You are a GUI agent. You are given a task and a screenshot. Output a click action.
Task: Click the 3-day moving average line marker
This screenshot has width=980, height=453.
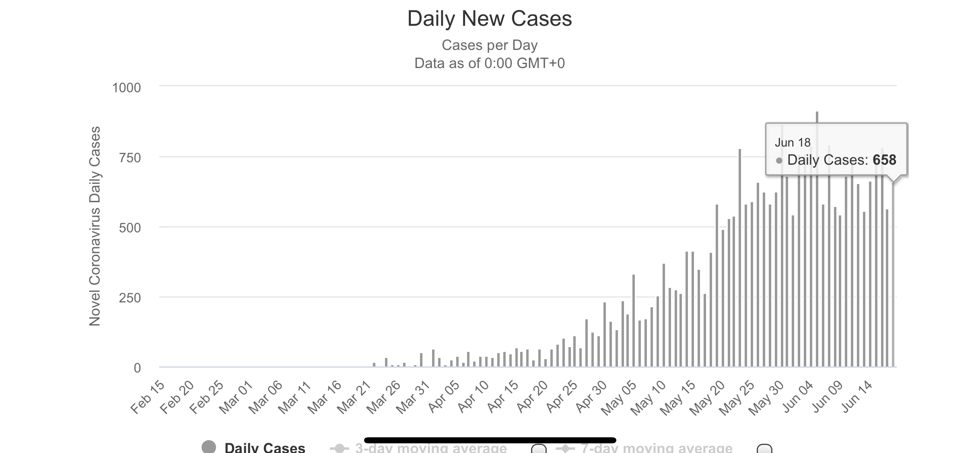click(x=339, y=448)
